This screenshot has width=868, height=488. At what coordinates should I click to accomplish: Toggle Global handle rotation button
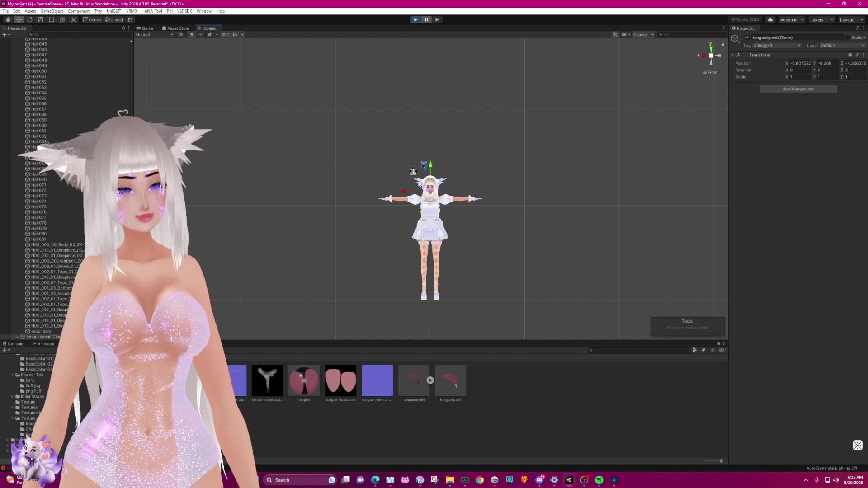tap(114, 20)
